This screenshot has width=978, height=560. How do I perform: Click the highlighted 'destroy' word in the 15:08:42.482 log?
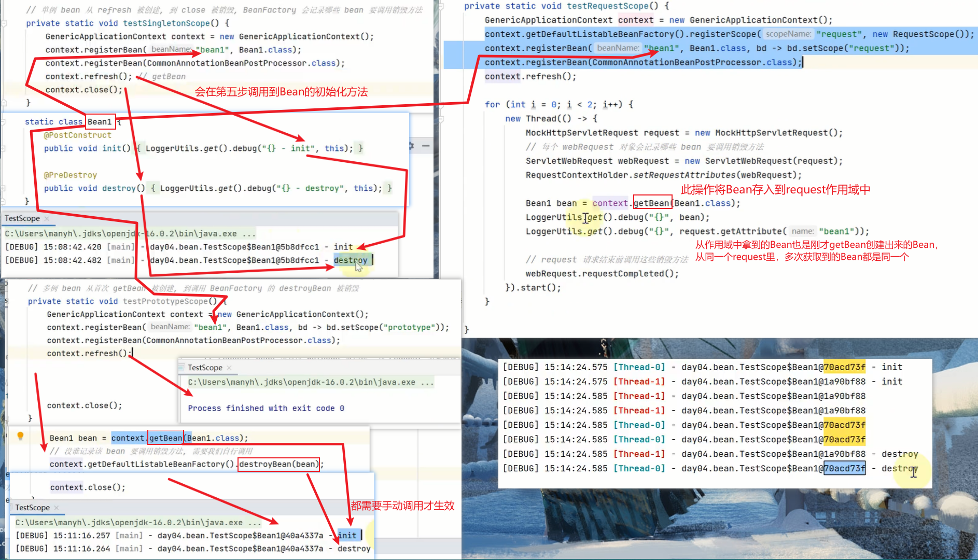pos(351,260)
